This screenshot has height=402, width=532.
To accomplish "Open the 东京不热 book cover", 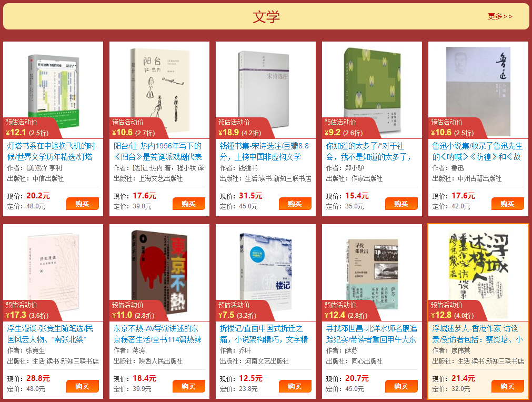I will tap(159, 272).
